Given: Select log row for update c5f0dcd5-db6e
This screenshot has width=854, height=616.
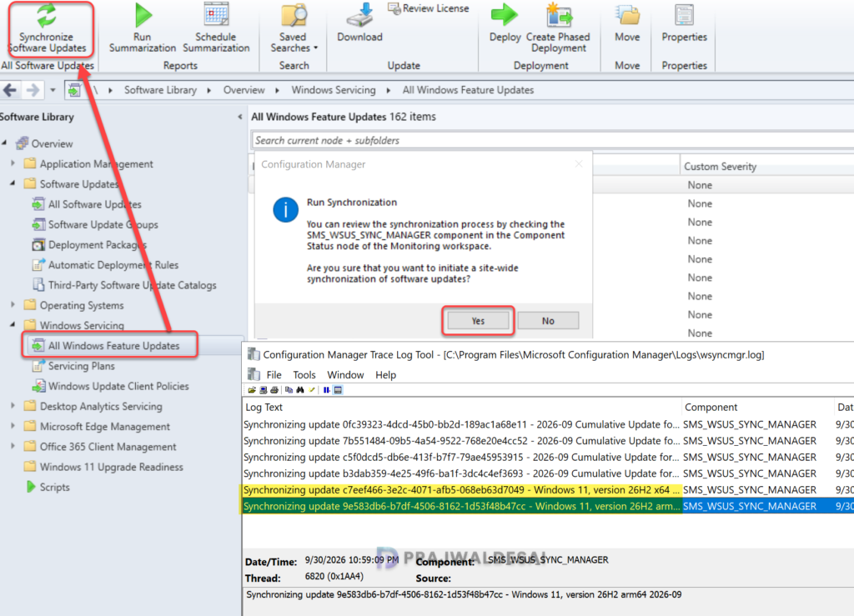Looking at the screenshot, I should [x=548, y=457].
